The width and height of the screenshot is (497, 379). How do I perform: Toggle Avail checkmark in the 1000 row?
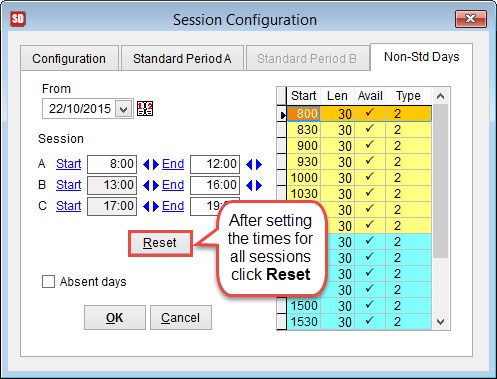[370, 178]
